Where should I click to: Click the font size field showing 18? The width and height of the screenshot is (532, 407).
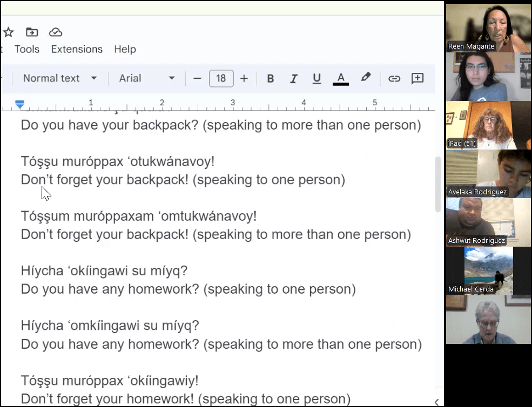tap(221, 79)
